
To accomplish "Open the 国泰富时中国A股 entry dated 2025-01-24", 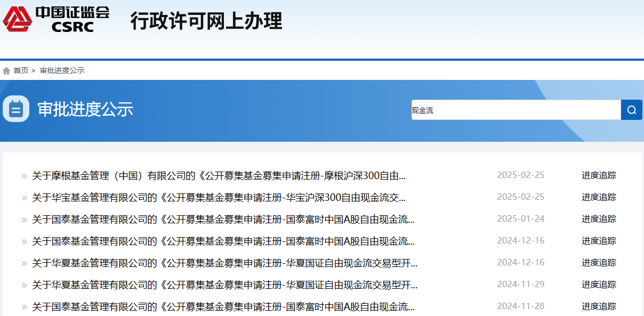I will pos(223,219).
